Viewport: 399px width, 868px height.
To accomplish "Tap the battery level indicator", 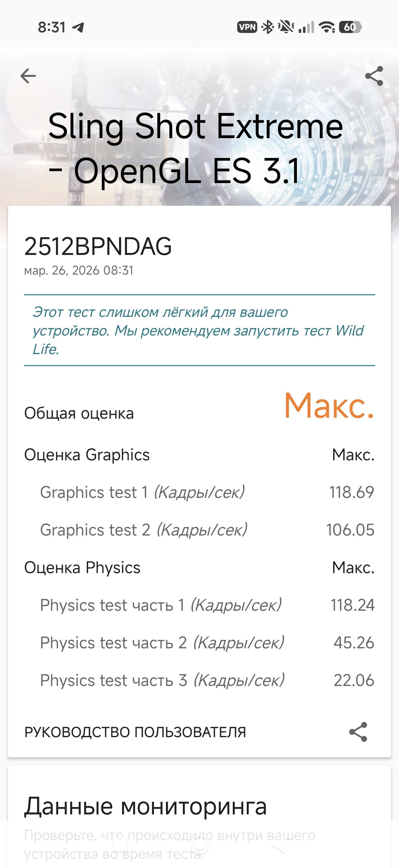I will (350, 27).
